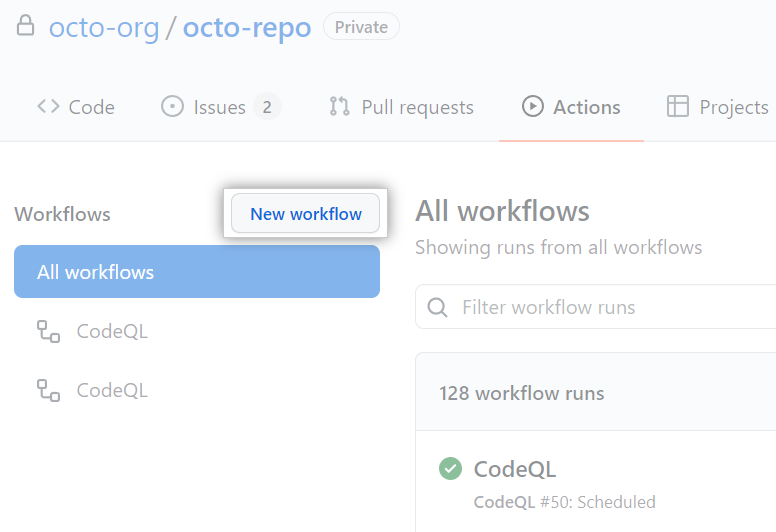This screenshot has height=532, width=776.
Task: Click the lock icon beside octo-org
Action: pos(25,25)
